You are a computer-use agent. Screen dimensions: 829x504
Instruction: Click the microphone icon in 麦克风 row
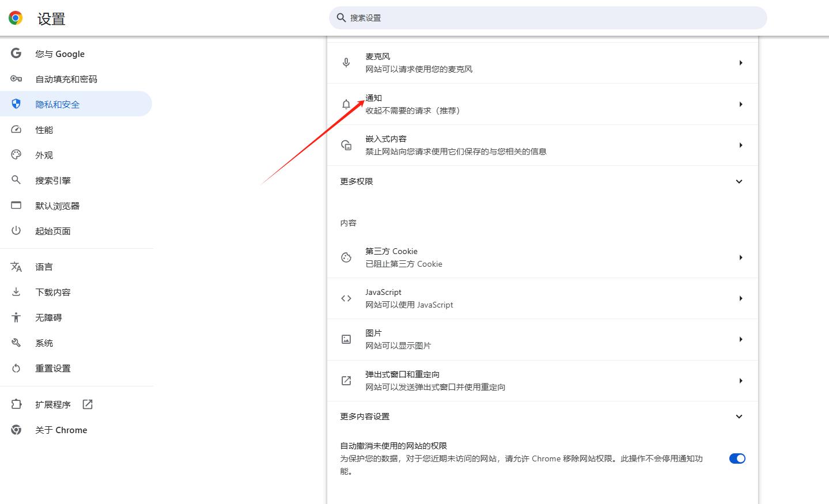point(346,63)
